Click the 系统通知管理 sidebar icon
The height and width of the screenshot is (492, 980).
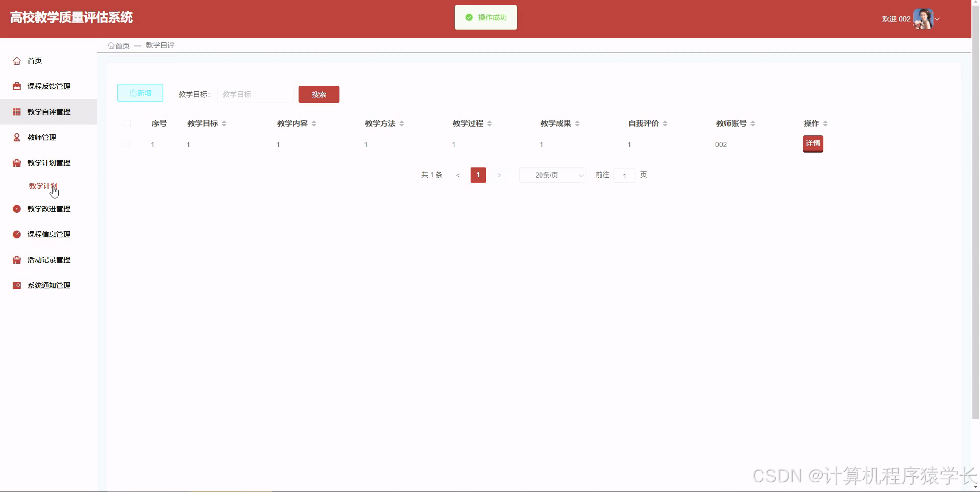click(x=16, y=285)
